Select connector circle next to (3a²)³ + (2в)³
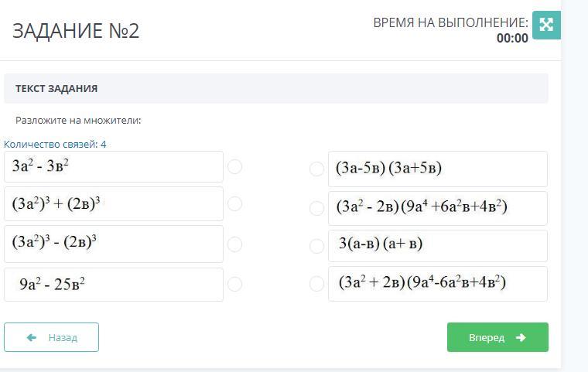The image size is (588, 372). click(x=235, y=203)
